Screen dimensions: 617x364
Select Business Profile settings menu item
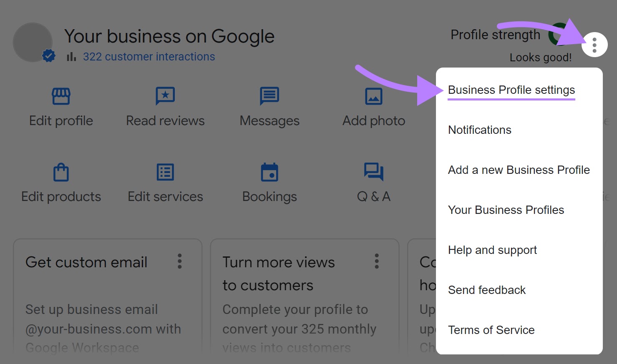pyautogui.click(x=511, y=90)
